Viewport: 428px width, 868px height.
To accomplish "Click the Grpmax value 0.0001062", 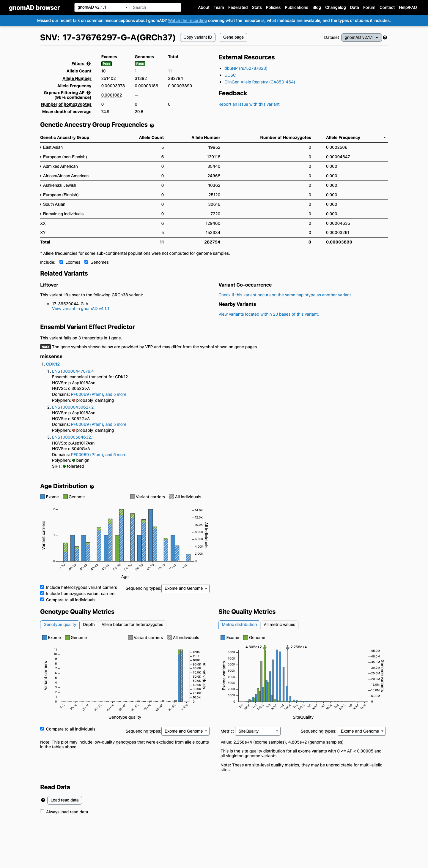I will click(111, 95).
